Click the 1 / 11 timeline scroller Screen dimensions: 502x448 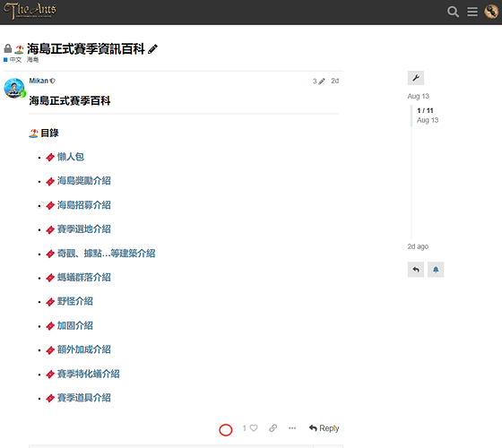click(425, 110)
